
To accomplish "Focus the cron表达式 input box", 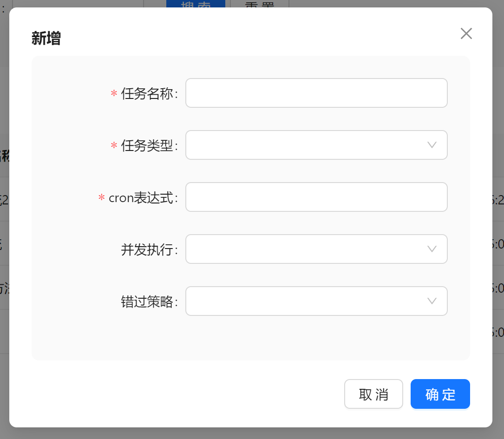I will [316, 197].
